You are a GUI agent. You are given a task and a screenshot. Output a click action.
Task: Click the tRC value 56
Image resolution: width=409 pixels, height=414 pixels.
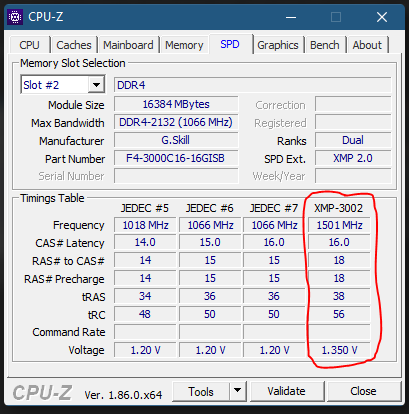coord(339,314)
